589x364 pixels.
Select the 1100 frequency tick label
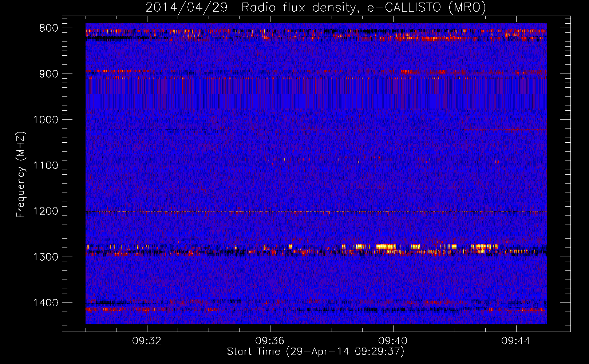tap(46, 166)
